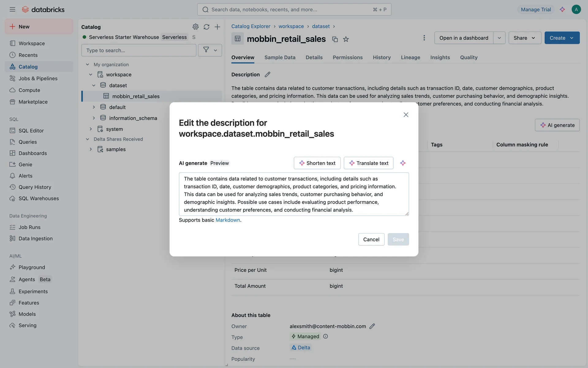The width and height of the screenshot is (588, 368).
Task: Click the catalog settings gear icon
Action: coord(195,27)
